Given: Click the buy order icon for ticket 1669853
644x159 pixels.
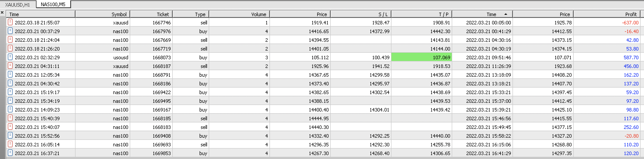Looking at the screenshot, I should pos(10,153).
